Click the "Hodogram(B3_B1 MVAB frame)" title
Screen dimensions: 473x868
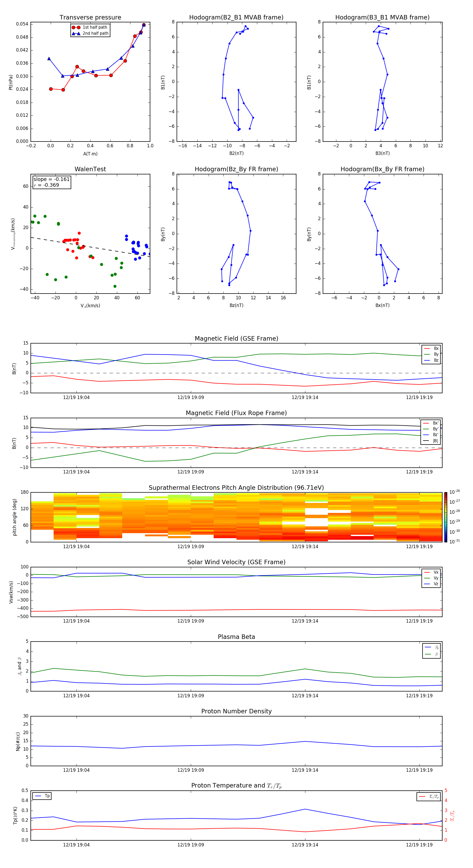(382, 18)
